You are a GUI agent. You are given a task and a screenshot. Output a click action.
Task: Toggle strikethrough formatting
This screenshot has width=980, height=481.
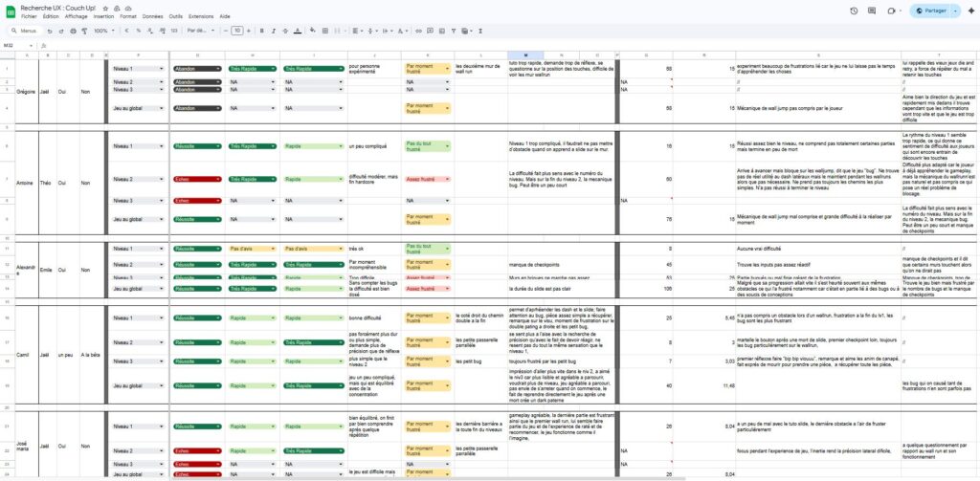coord(285,31)
